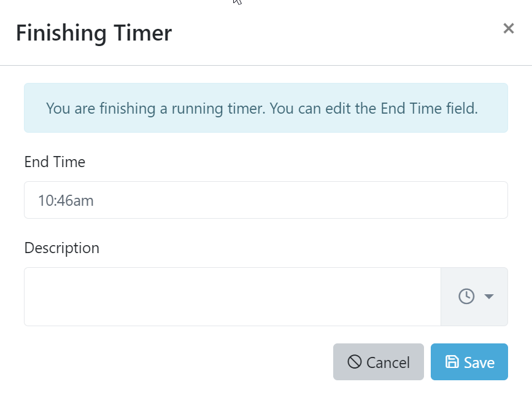Click the clock icon in the description field
The height and width of the screenshot is (395, 532).
point(466,296)
